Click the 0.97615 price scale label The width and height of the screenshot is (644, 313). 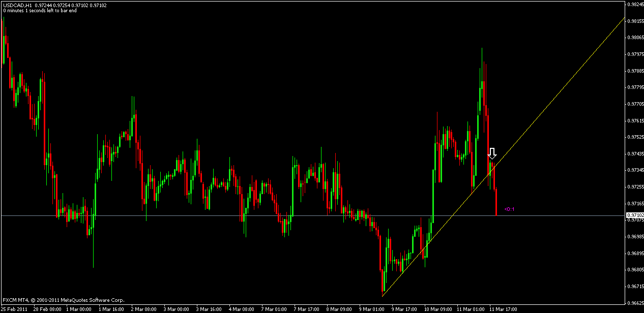coord(634,121)
